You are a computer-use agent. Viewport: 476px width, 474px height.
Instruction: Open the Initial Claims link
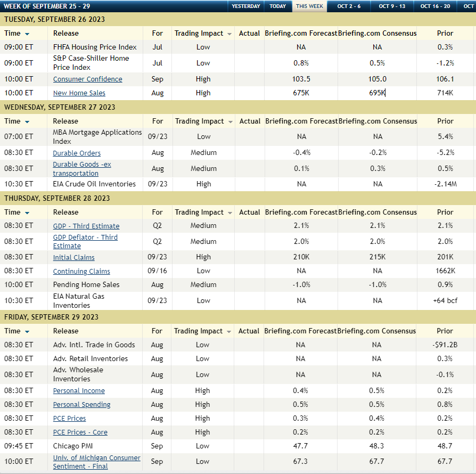point(74,257)
